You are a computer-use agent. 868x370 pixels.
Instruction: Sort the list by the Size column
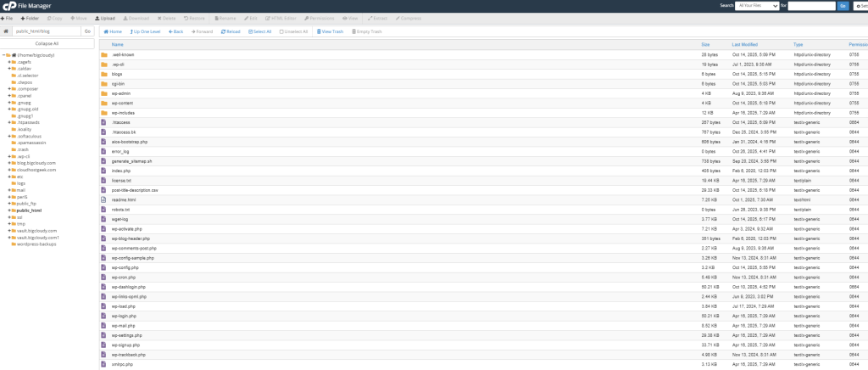point(705,44)
